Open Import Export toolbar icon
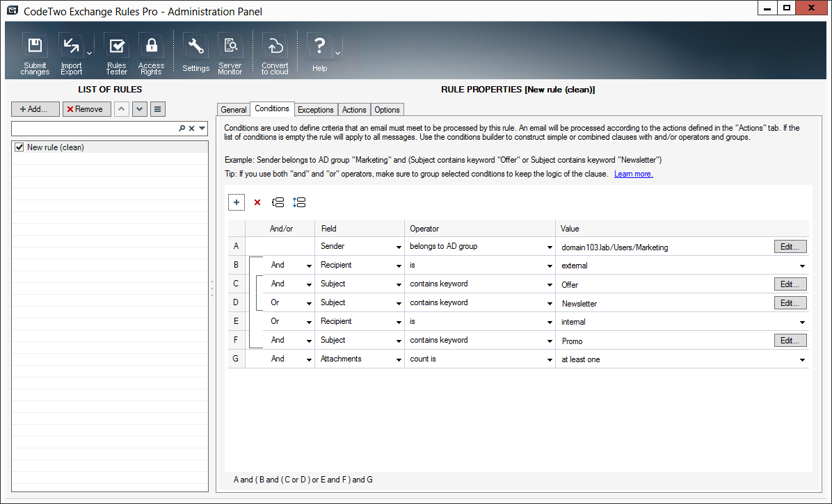The image size is (832, 504). click(x=71, y=55)
